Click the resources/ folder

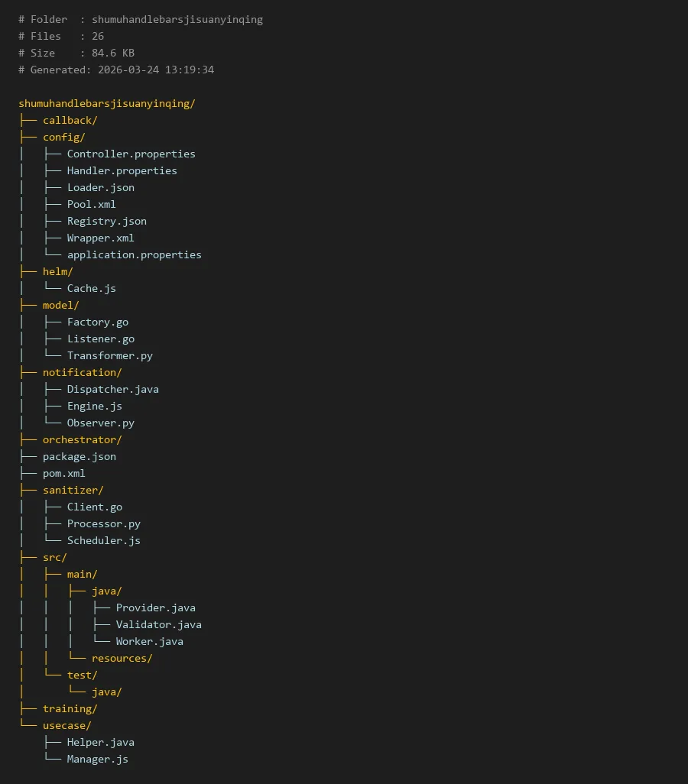122,658
